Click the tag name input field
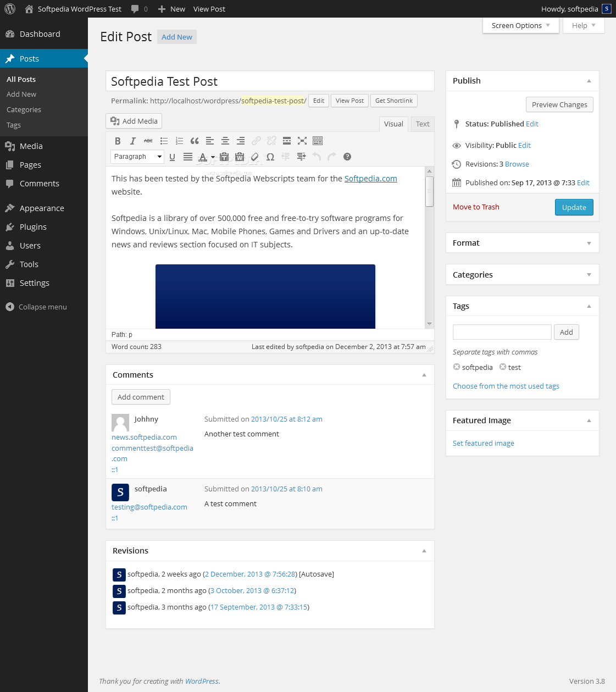The width and height of the screenshot is (616, 692). click(x=502, y=332)
